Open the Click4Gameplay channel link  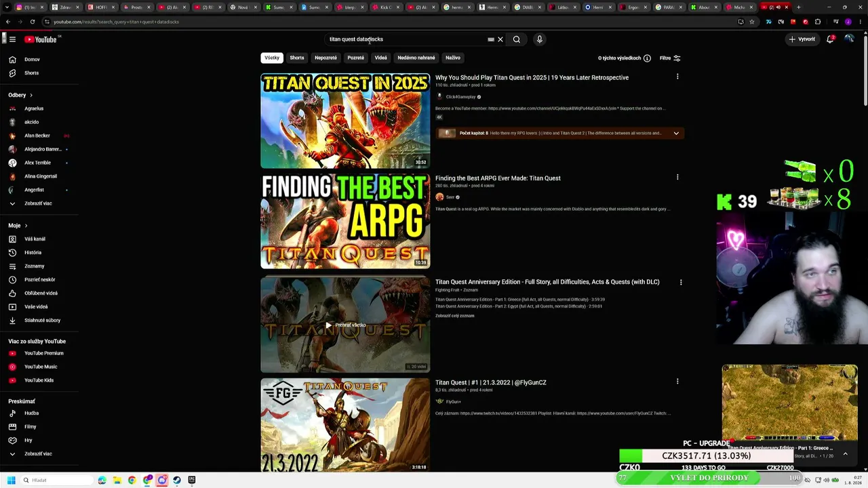click(460, 97)
